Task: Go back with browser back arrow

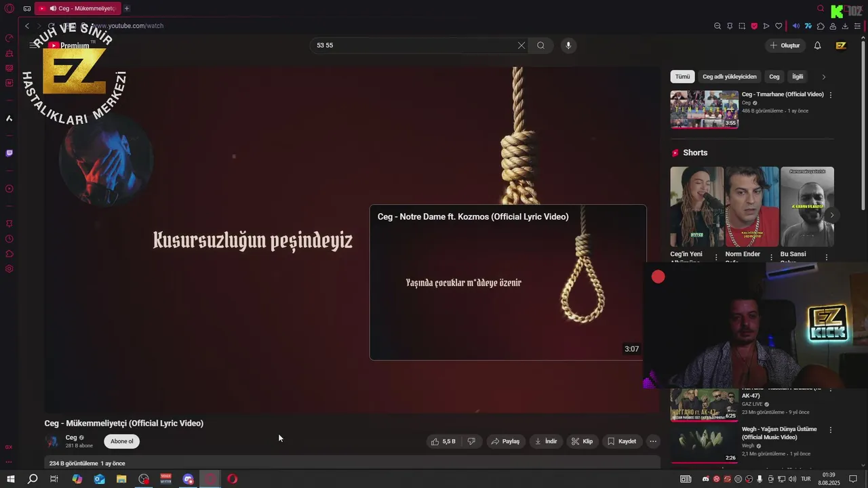Action: pos(27,26)
